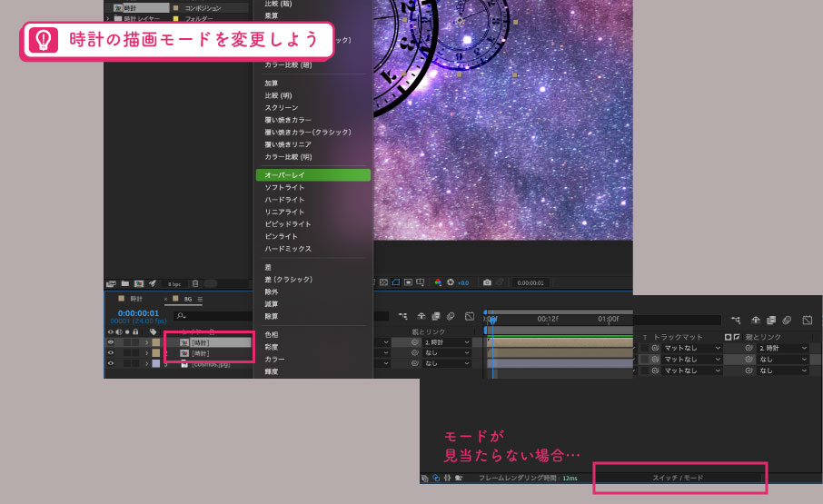Click the current time 0:00:00:01 in timeline
The width and height of the screenshot is (823, 504).
click(138, 313)
